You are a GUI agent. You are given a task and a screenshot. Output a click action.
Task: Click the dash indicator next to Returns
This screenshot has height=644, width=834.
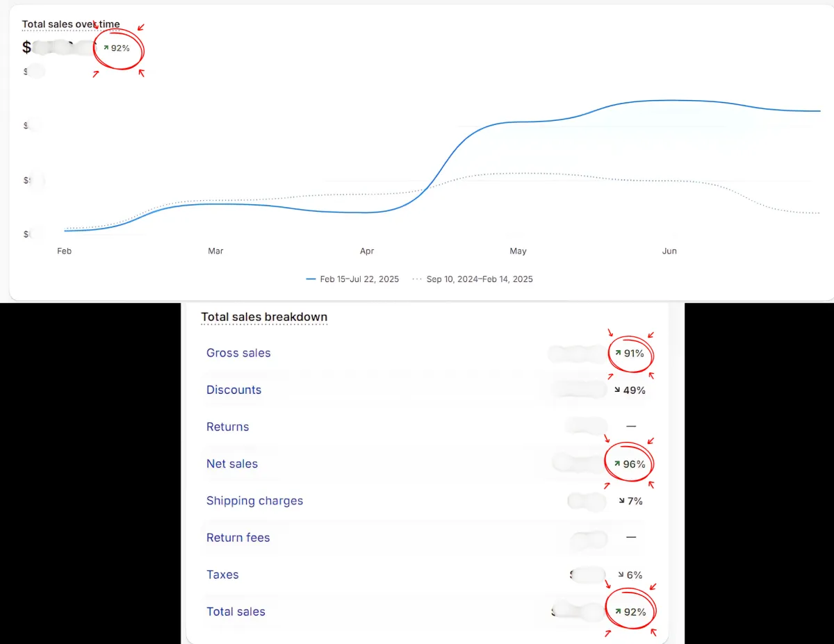click(630, 427)
